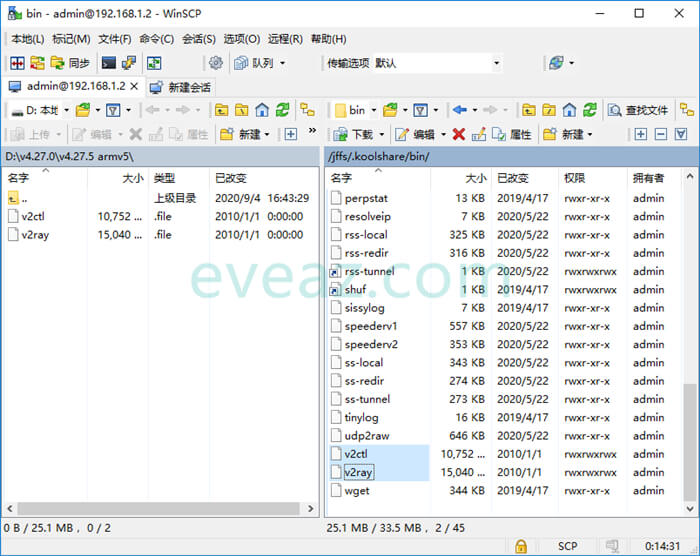Click the Synchronize (同步) toolbar button
This screenshot has height=556, width=700.
point(71,63)
